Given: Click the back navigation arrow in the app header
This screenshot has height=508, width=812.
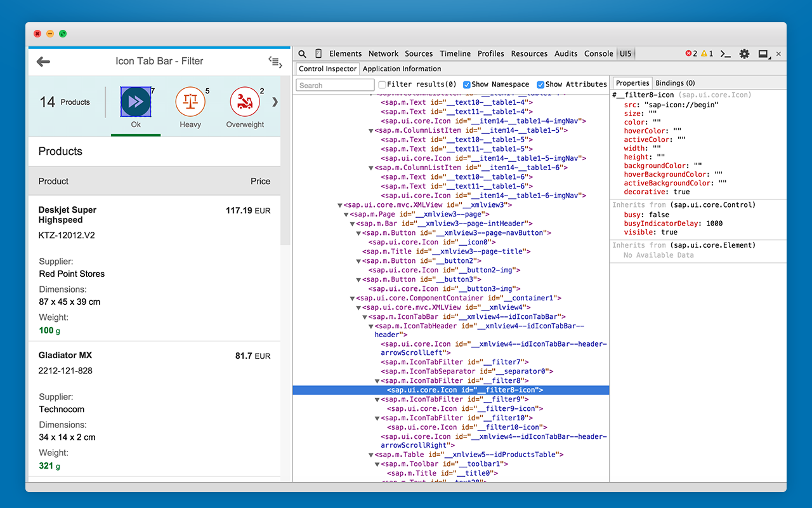Looking at the screenshot, I should pos(43,61).
